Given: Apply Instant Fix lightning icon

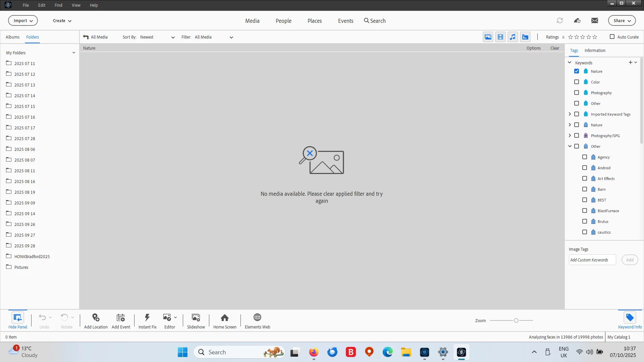Looking at the screenshot, I should click(147, 317).
